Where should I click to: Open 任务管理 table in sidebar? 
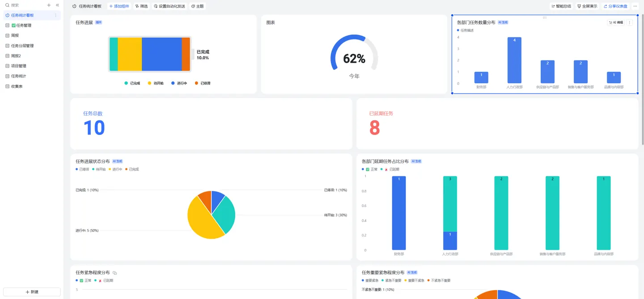click(x=31, y=26)
